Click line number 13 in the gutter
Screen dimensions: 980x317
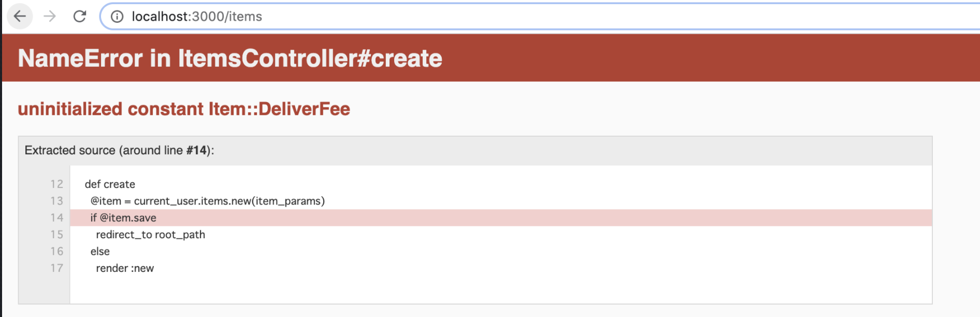coord(57,201)
